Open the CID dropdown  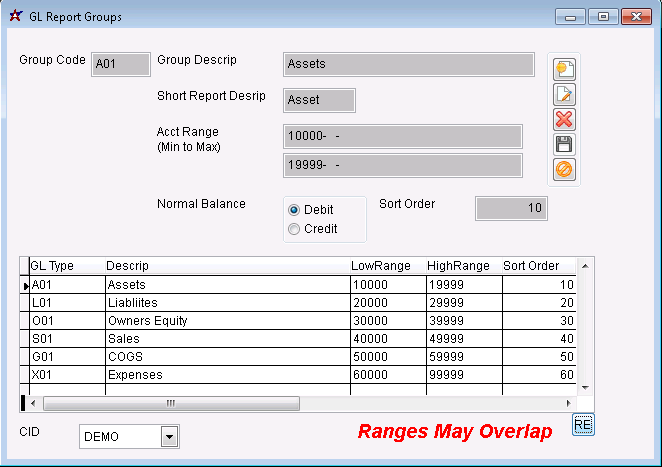pos(169,437)
